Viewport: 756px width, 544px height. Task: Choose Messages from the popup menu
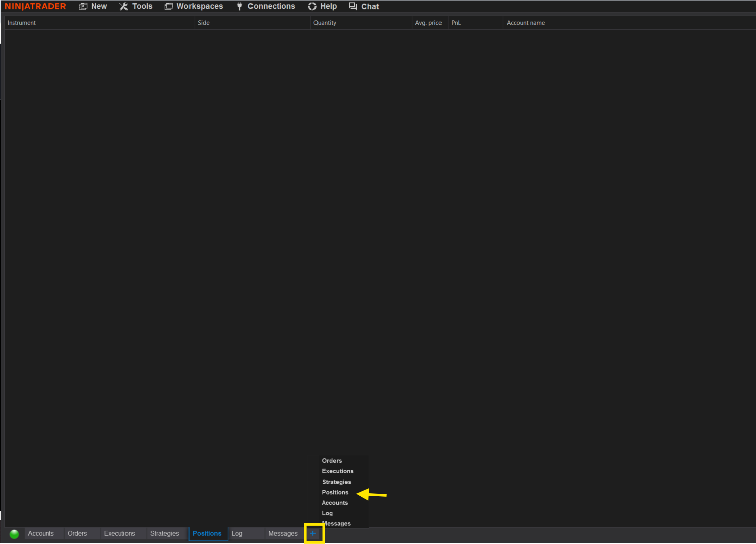[x=338, y=523]
